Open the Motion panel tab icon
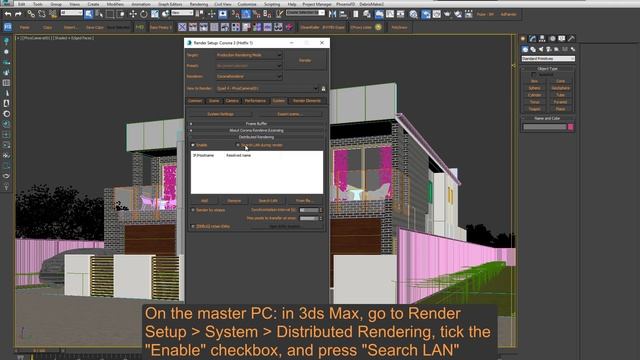 tap(552, 38)
